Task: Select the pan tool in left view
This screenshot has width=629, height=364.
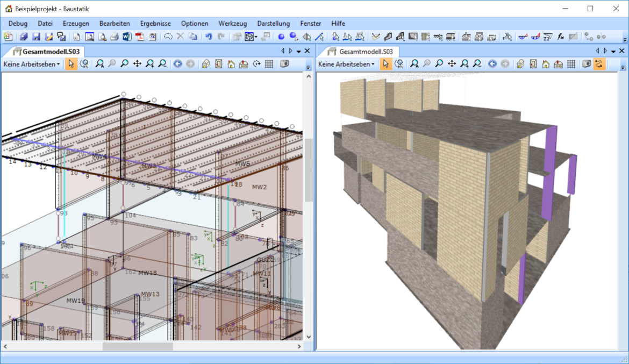Action: click(137, 64)
